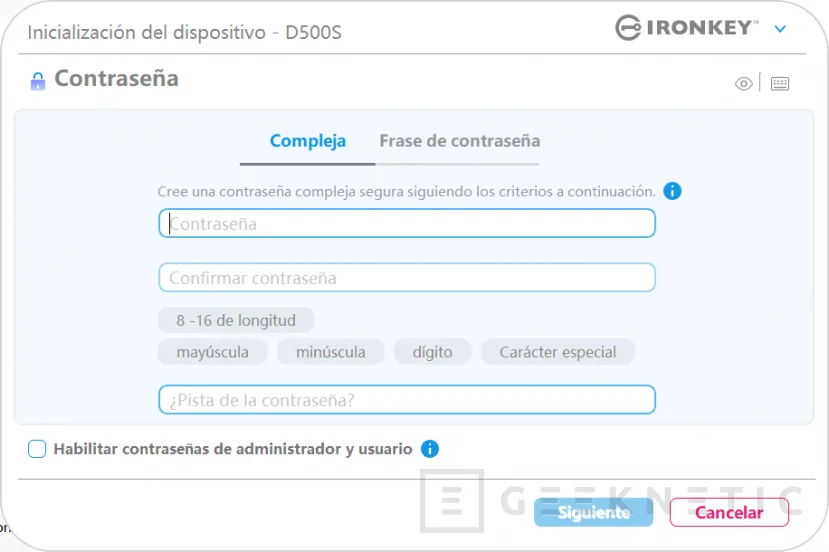Image resolution: width=829 pixels, height=552 pixels.
Task: Show info about complex password criteria
Action: click(x=672, y=190)
